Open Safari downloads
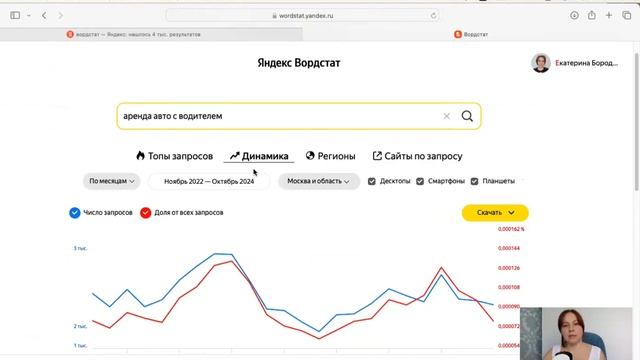 pyautogui.click(x=574, y=16)
